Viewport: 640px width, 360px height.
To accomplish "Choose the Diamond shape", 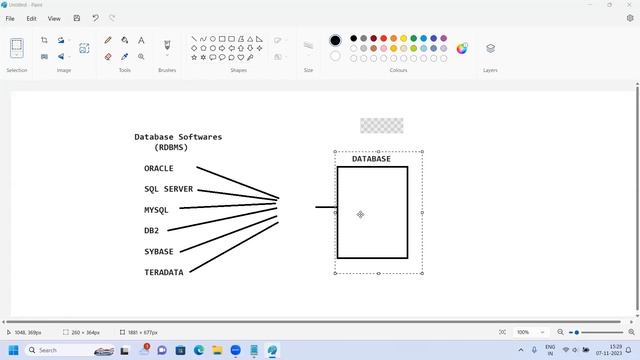I will coord(194,48).
